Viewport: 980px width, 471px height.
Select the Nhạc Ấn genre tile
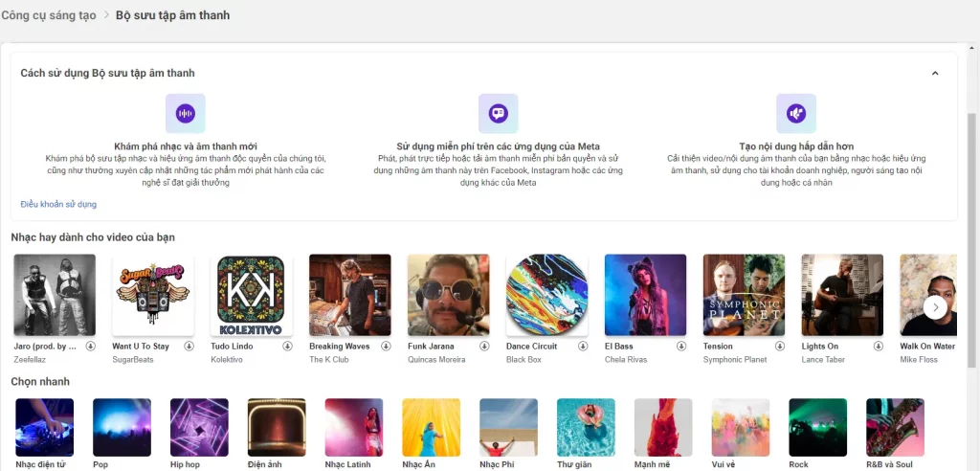tap(432, 427)
